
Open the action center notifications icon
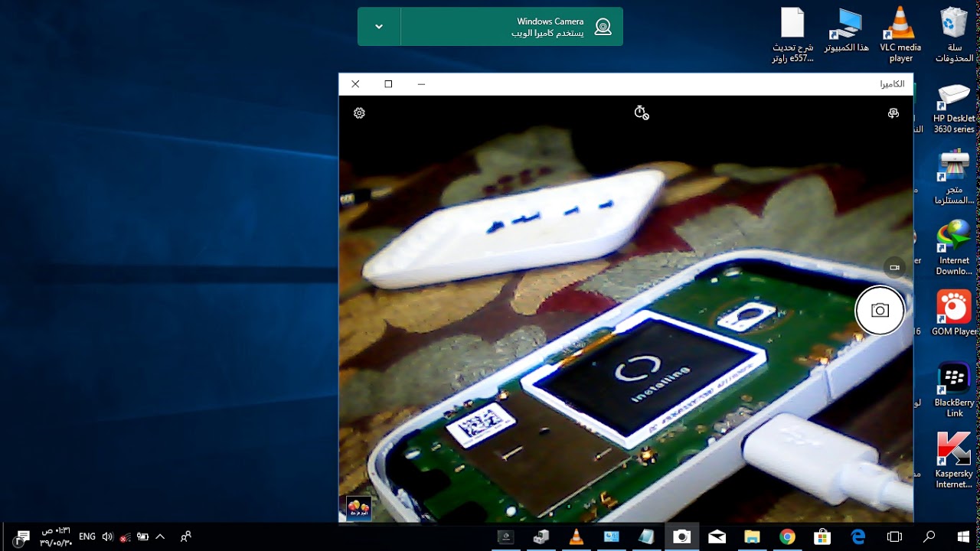tap(21, 536)
